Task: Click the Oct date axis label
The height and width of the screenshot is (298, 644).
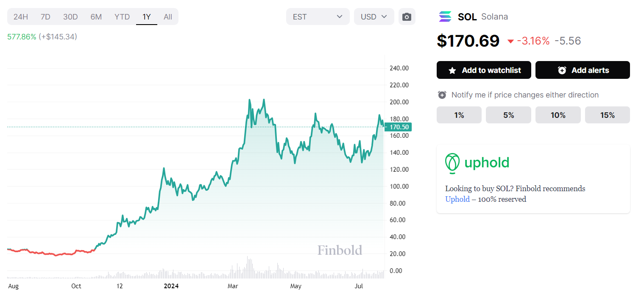Action: (76, 286)
